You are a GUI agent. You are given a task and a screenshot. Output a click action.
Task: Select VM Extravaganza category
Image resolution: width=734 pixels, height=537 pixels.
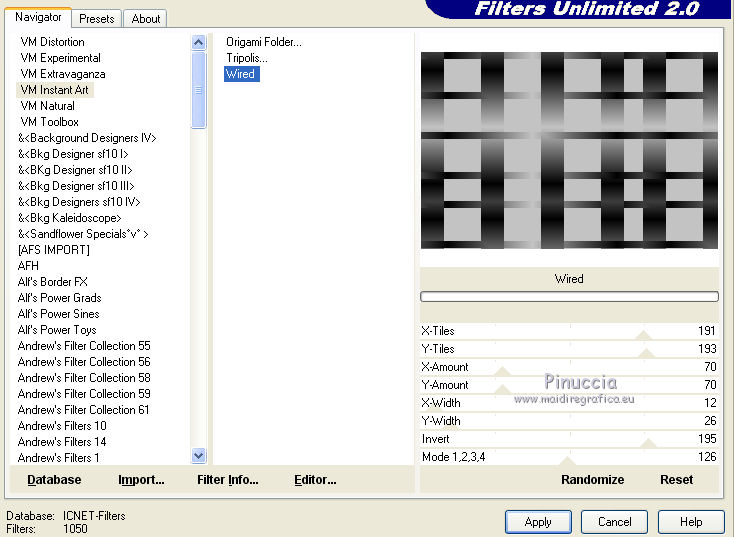pyautogui.click(x=63, y=74)
